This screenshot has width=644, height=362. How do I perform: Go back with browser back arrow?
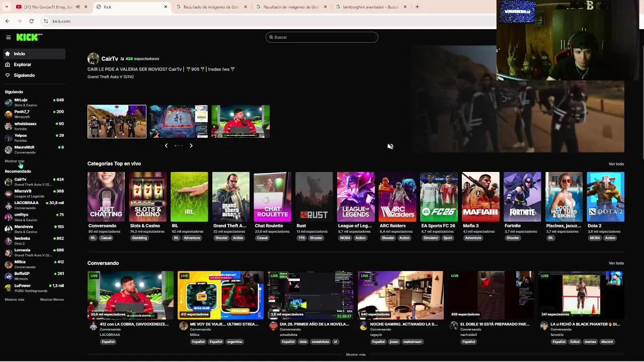pyautogui.click(x=7, y=21)
